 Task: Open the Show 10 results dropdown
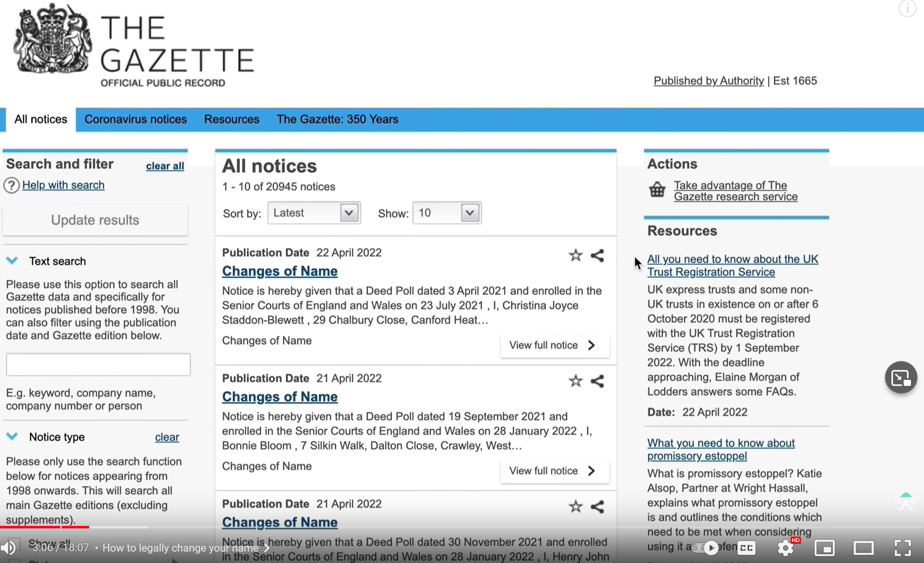tap(447, 213)
